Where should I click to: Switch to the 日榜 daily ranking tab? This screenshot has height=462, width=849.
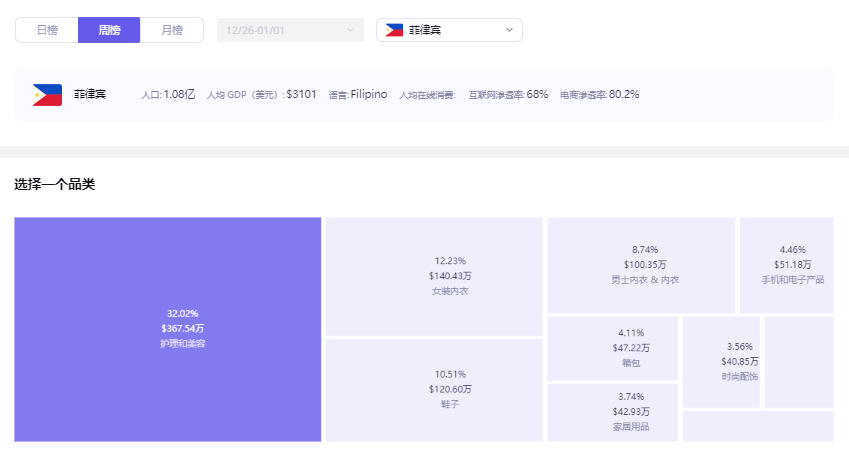[x=47, y=30]
